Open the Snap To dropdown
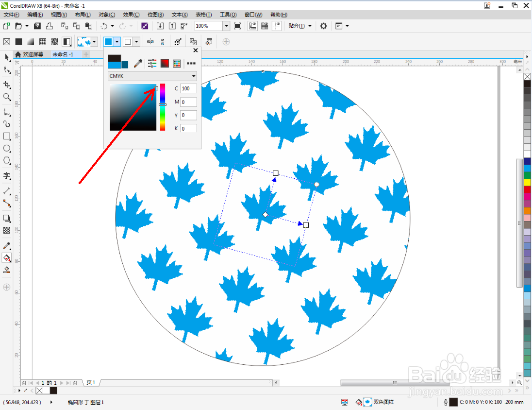Image resolution: width=532 pixels, height=410 pixels. pyautogui.click(x=300, y=26)
